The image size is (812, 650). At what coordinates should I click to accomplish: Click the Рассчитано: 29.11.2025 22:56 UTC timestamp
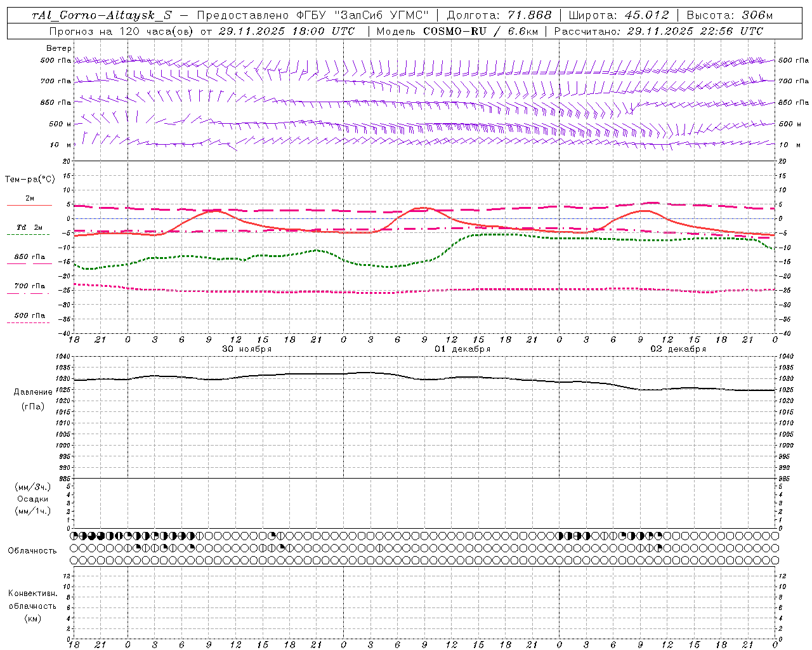click(x=658, y=31)
